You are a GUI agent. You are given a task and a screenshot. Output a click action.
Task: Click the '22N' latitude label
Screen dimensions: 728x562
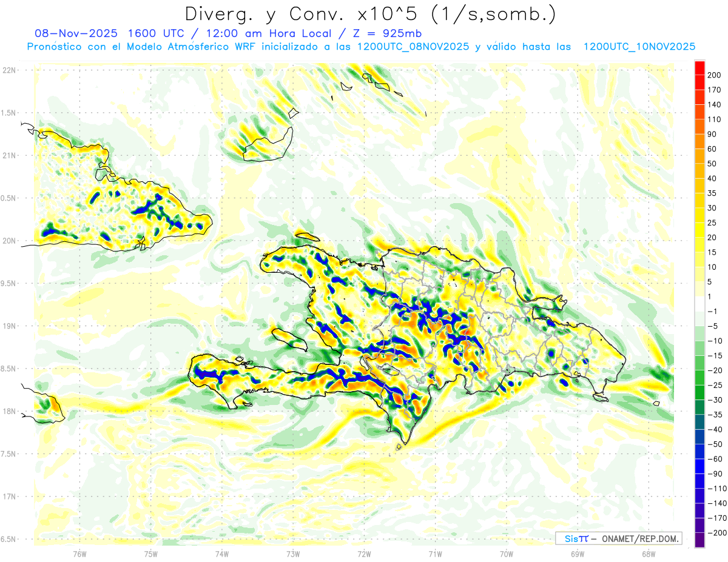pos(9,70)
